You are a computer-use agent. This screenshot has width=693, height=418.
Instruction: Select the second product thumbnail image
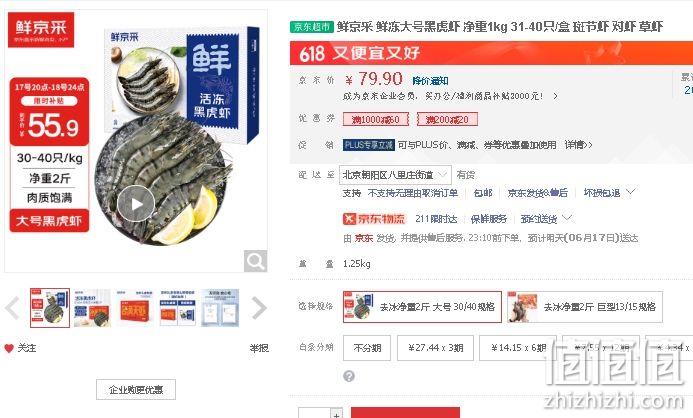92,308
